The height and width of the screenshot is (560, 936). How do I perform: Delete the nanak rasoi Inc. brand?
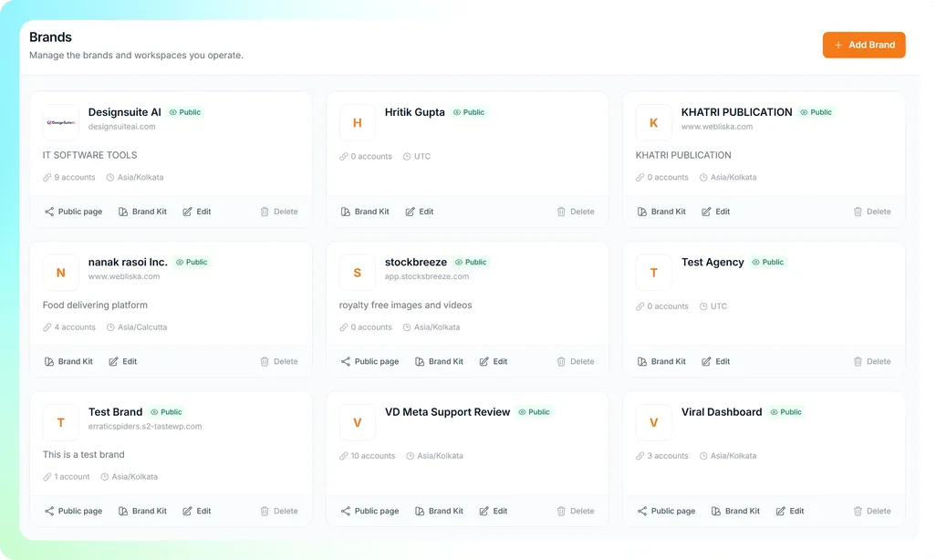(279, 361)
